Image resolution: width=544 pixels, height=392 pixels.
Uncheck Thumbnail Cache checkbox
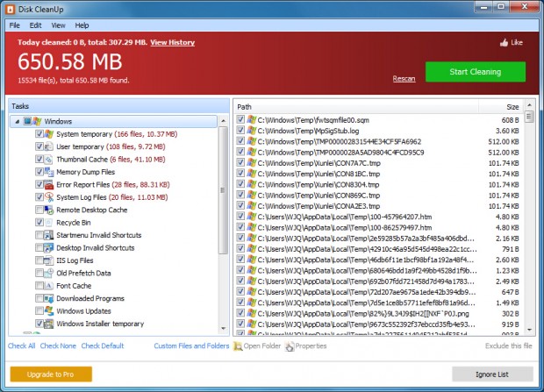[x=39, y=160]
